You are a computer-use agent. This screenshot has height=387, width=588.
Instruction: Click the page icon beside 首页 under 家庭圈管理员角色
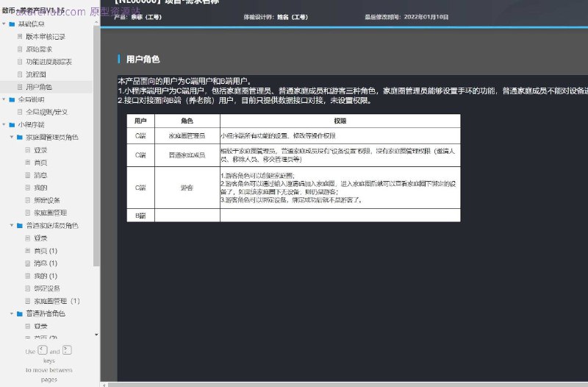coord(28,163)
